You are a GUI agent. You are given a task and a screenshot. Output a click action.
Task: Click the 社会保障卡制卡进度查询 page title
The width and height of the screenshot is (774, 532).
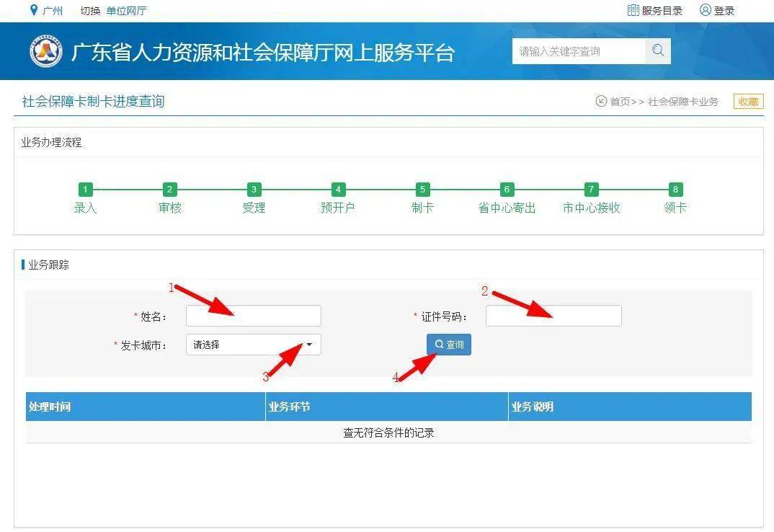[x=93, y=101]
